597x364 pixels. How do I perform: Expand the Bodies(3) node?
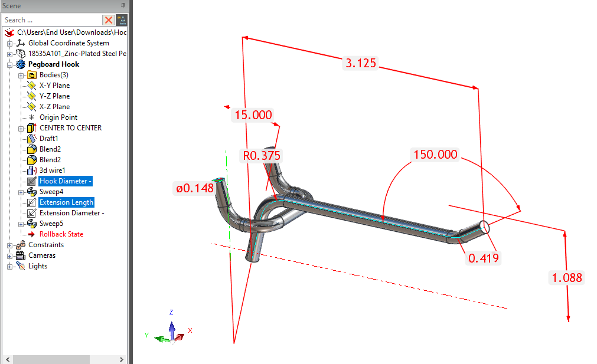point(21,75)
